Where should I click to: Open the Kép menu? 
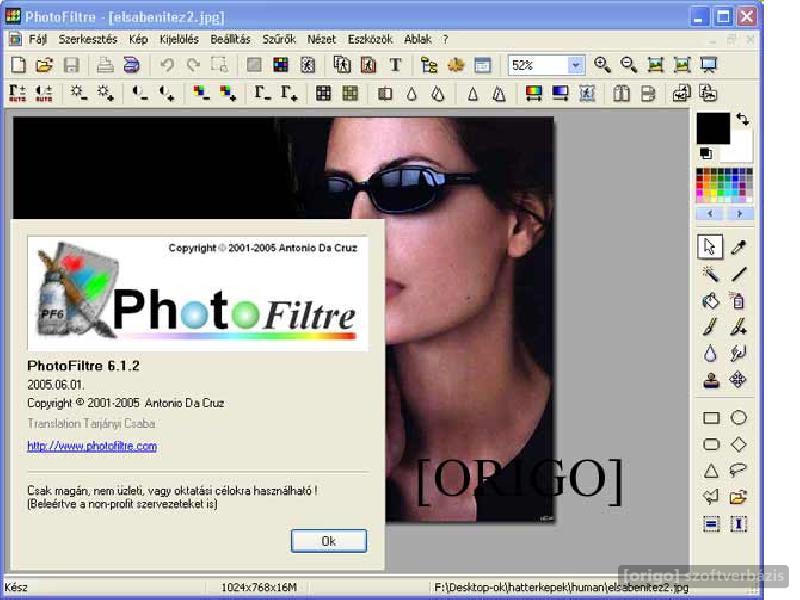pyautogui.click(x=138, y=39)
